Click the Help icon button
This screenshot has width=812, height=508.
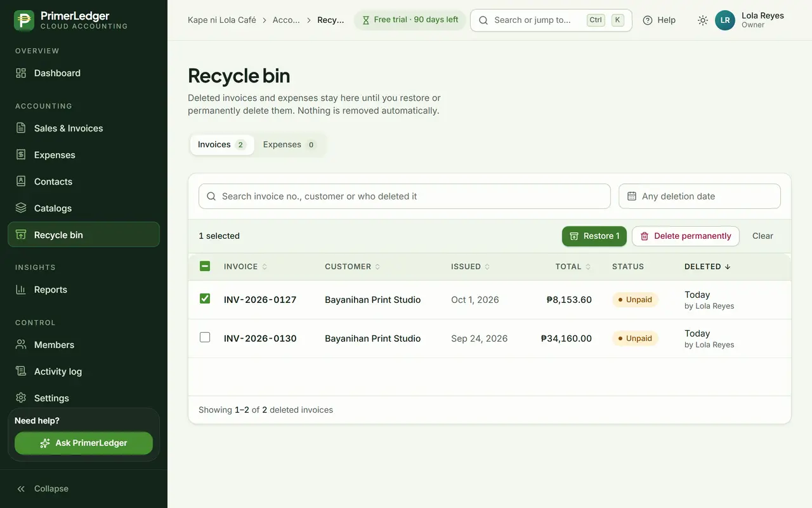point(659,20)
